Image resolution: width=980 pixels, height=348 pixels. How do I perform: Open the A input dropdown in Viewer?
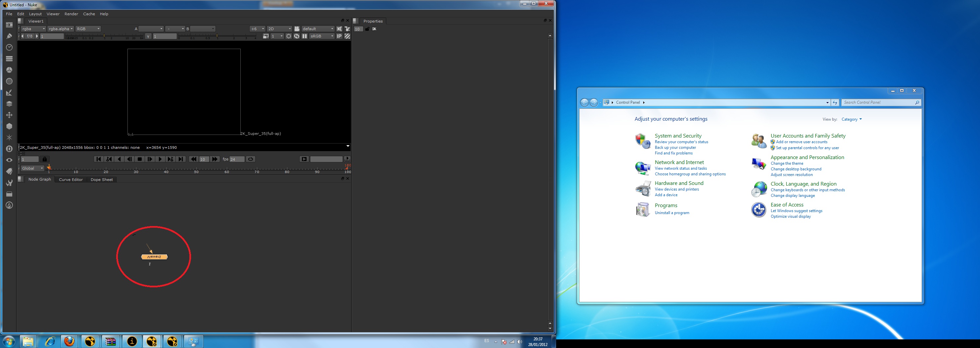(x=151, y=29)
